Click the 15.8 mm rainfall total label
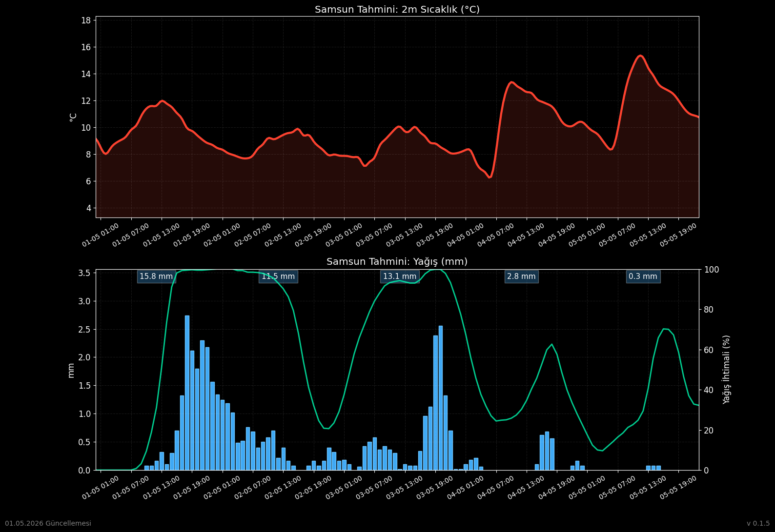Viewport: 775px width, 532px height. pyautogui.click(x=156, y=276)
